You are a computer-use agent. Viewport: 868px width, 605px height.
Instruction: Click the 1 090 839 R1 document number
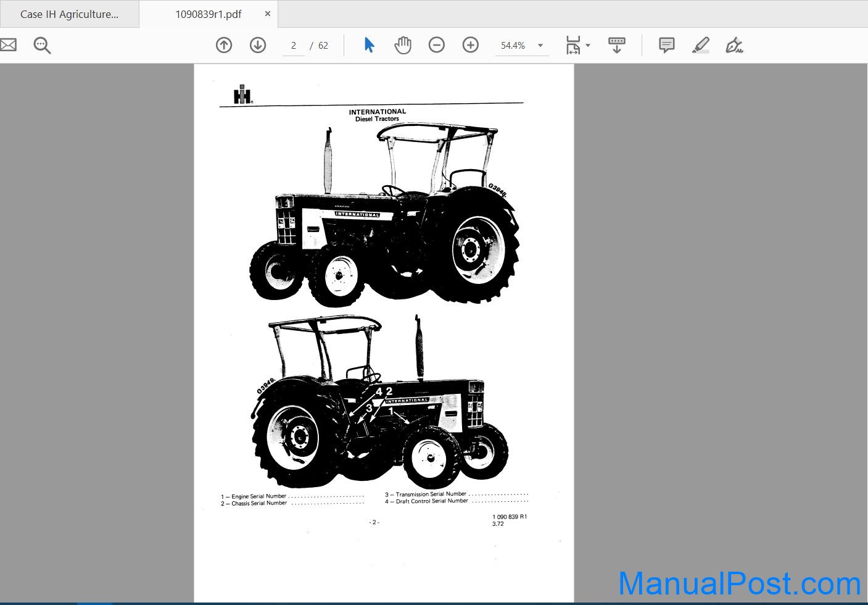point(510,517)
